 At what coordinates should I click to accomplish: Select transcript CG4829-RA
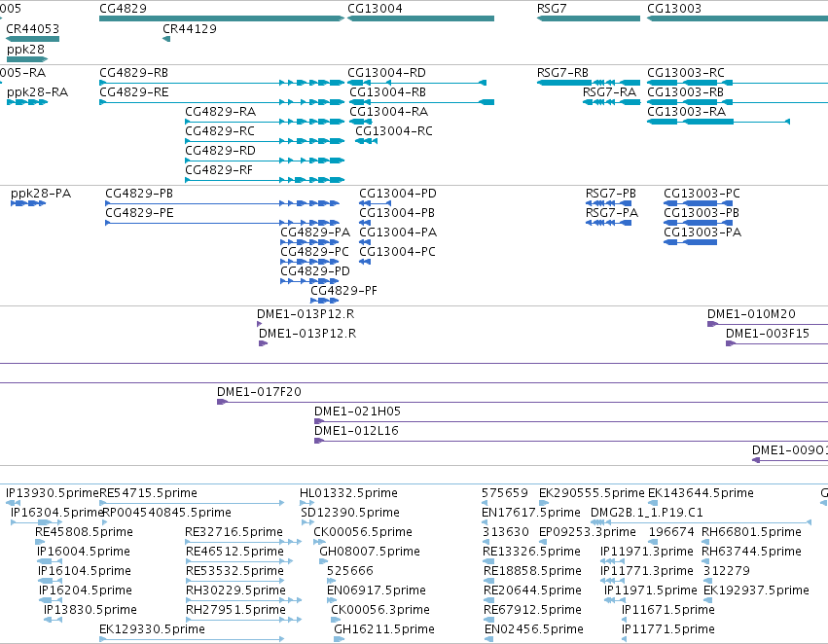pos(220,112)
